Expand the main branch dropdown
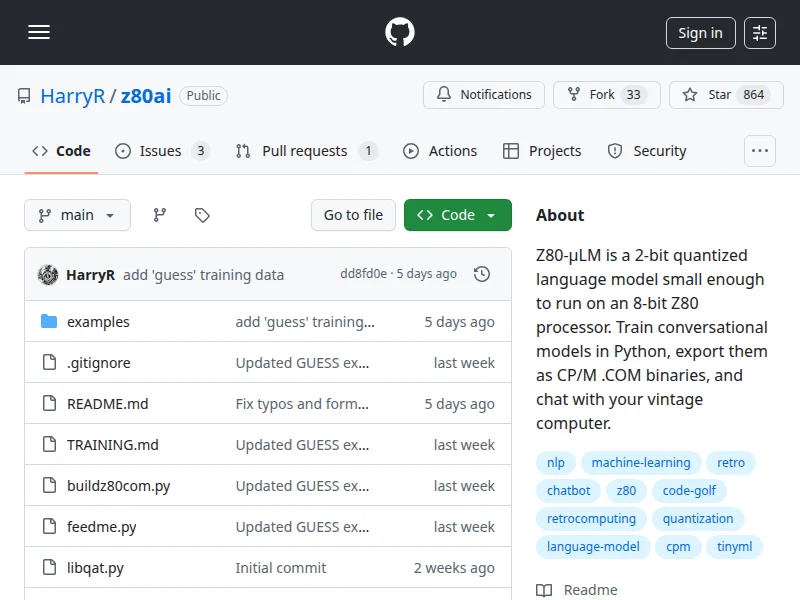 click(77, 215)
